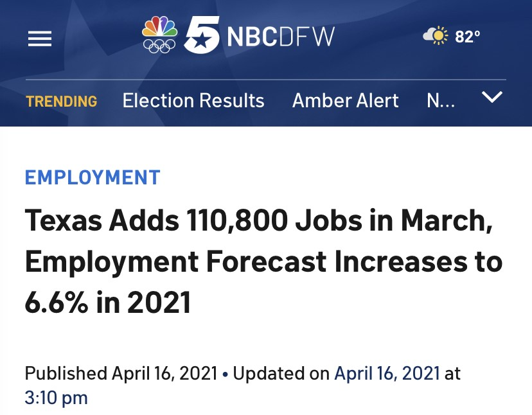Click the NBCDFW wordmark
Image resolution: width=532 pixels, height=415 pixels.
(x=281, y=37)
